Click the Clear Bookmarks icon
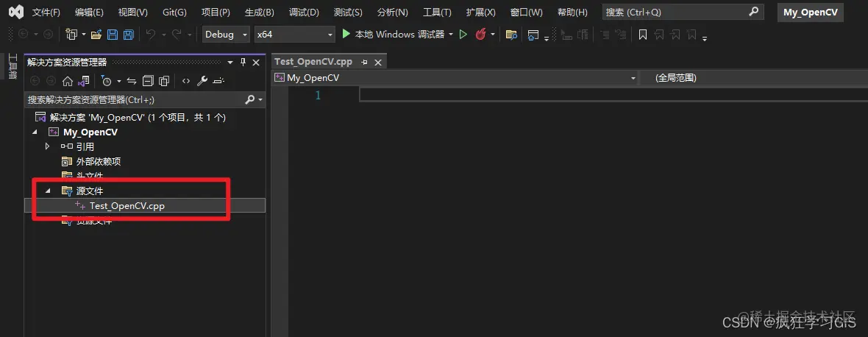Screen dimensions: 868x337 point(692,35)
